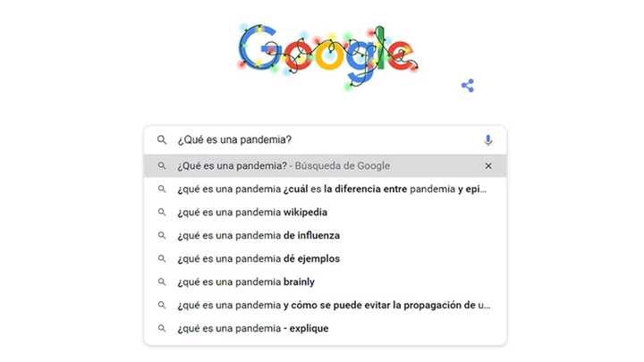Select the "cómo se puede evitar la propagación" suggestion
Image resolution: width=644 pixels, height=362 pixels.
pyautogui.click(x=334, y=306)
